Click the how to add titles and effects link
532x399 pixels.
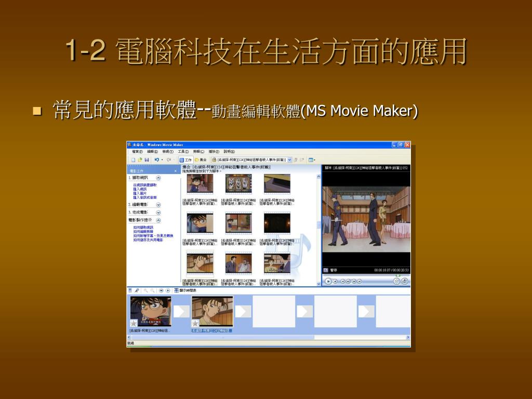[153, 235]
